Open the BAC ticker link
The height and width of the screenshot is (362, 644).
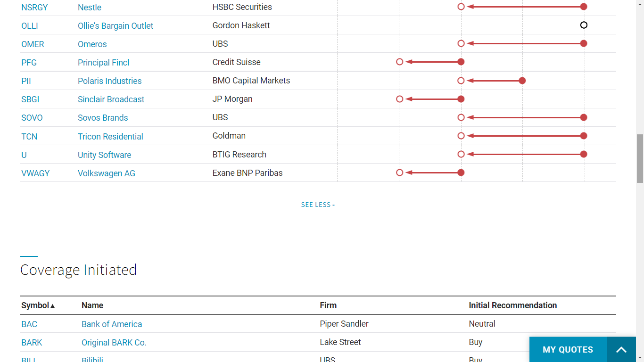tap(29, 324)
